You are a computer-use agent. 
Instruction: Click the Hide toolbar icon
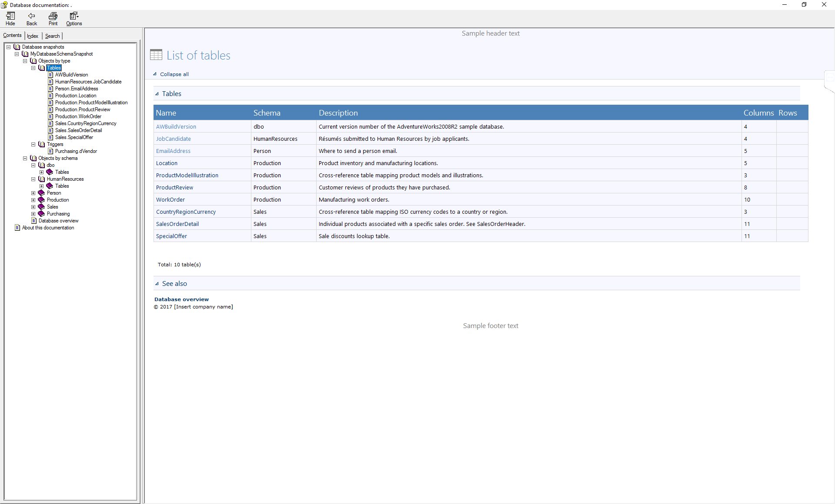(x=10, y=16)
